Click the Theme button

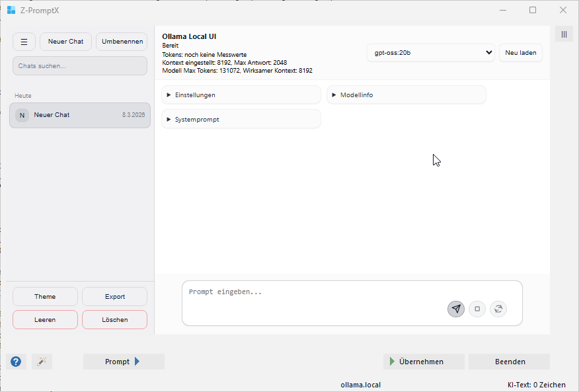click(45, 297)
